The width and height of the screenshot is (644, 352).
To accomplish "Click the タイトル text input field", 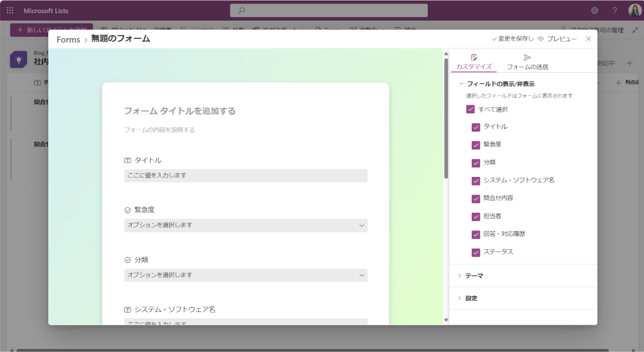I will 246,176.
